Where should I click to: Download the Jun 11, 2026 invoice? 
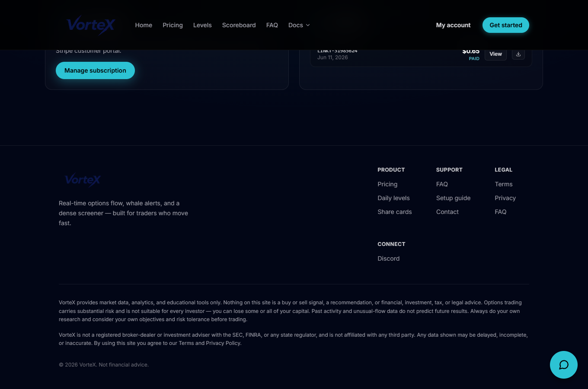518,54
